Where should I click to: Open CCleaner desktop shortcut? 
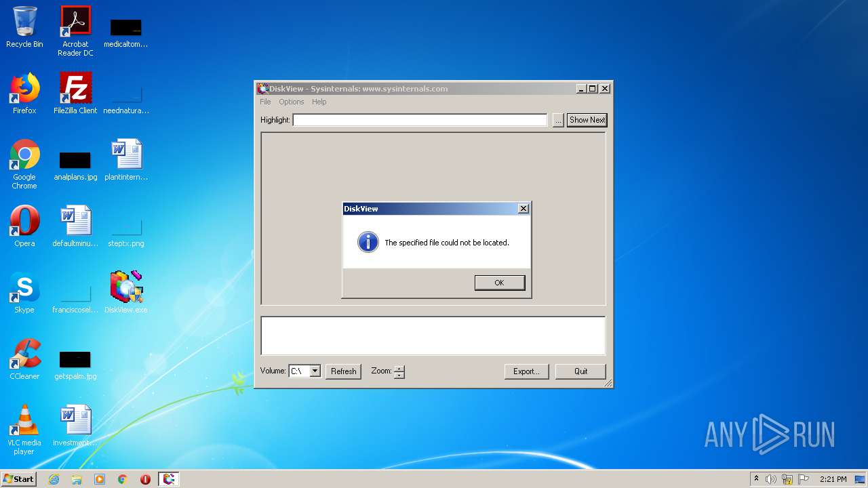pos(24,359)
